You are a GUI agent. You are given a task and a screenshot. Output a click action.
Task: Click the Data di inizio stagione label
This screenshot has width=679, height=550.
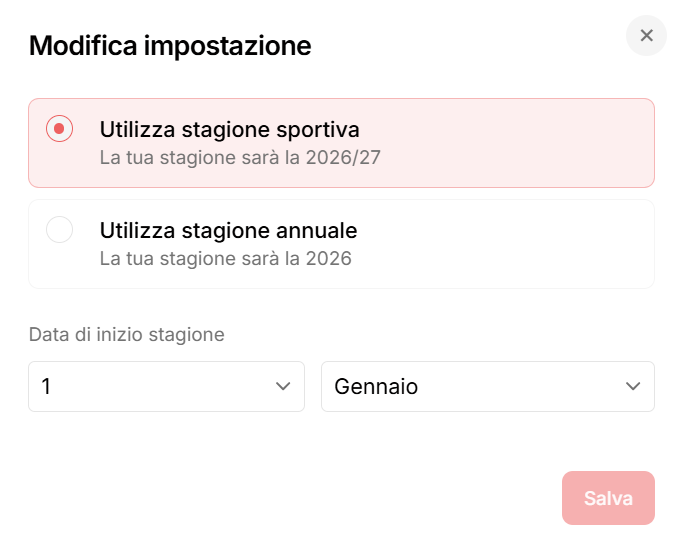(126, 335)
